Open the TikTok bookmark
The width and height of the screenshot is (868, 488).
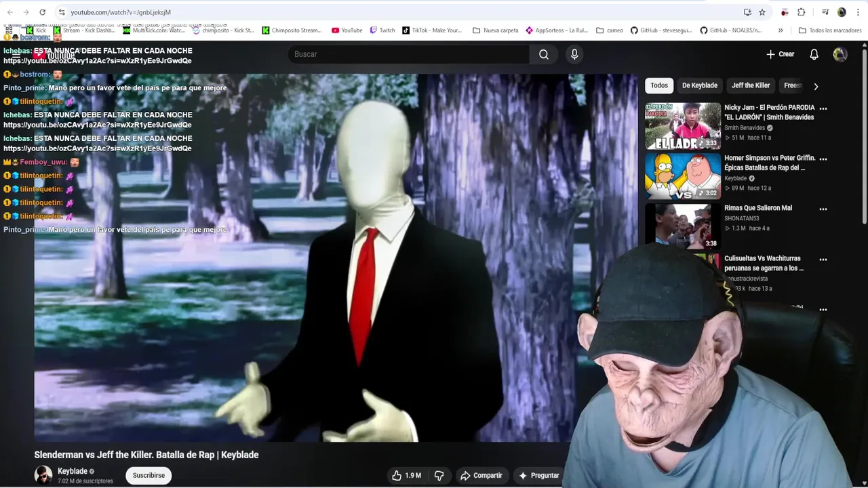click(432, 30)
